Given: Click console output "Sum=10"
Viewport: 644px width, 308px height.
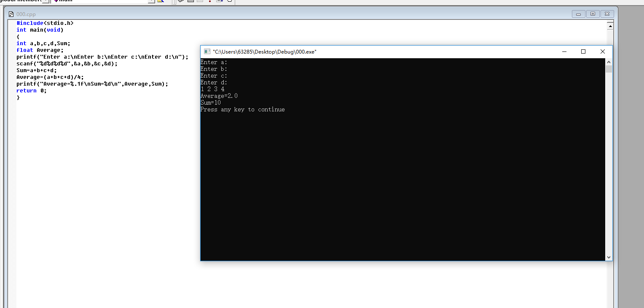Looking at the screenshot, I should point(211,103).
